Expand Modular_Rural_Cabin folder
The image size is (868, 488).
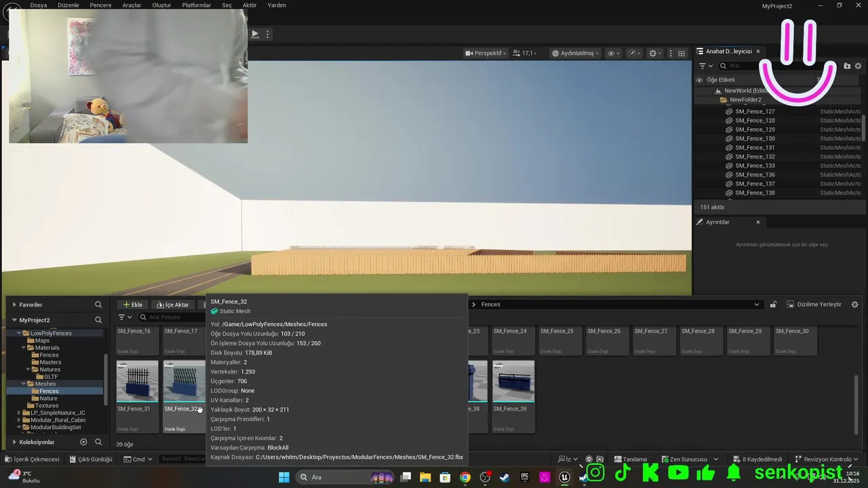pos(18,420)
